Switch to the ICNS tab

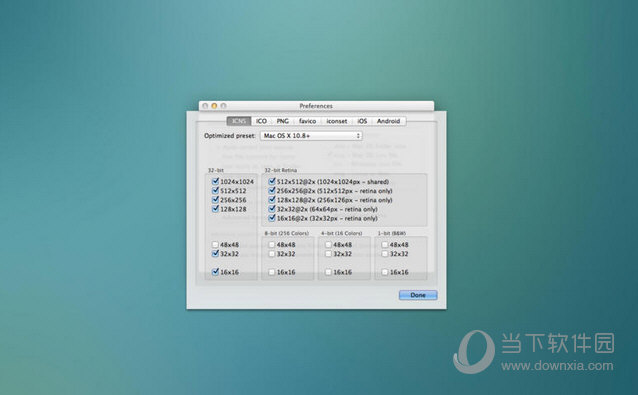point(239,121)
